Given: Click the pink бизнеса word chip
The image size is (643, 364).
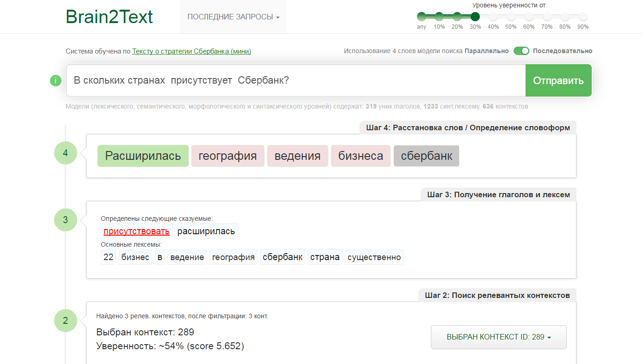Looking at the screenshot, I should pyautogui.click(x=361, y=156).
